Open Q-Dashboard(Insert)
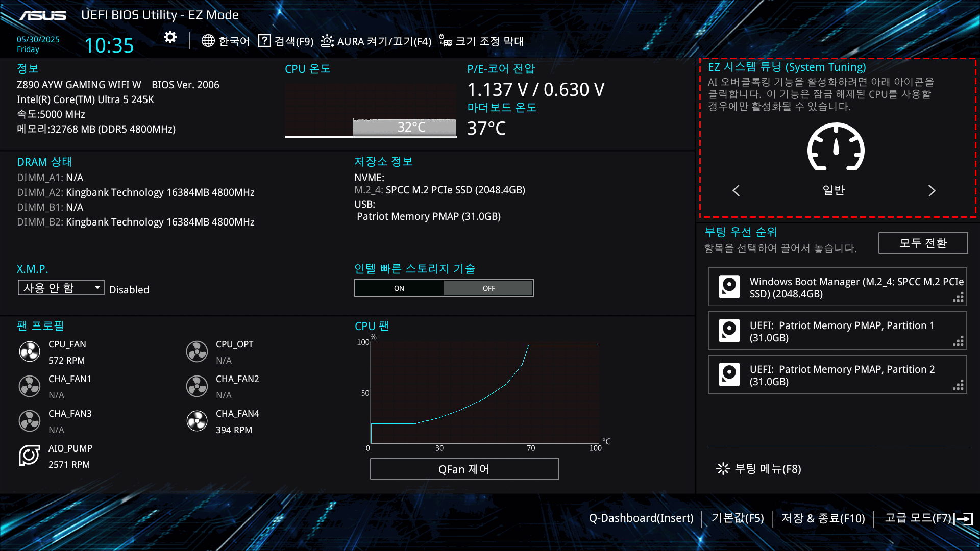This screenshot has width=980, height=551. pyautogui.click(x=641, y=518)
